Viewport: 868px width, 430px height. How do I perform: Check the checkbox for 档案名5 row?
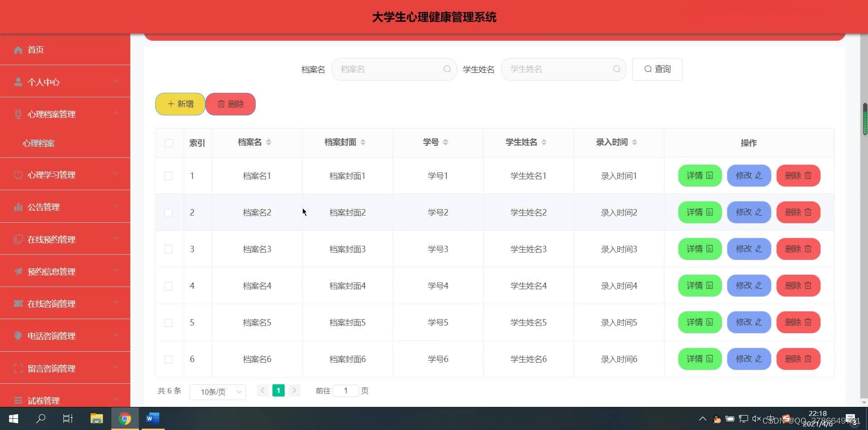tap(169, 322)
